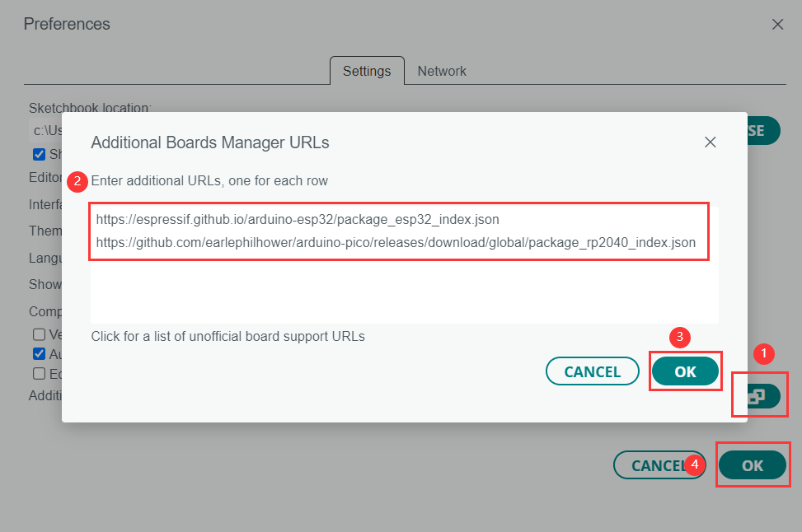Open list of unofficial board support URLs
The image size is (802, 532).
coord(227,336)
